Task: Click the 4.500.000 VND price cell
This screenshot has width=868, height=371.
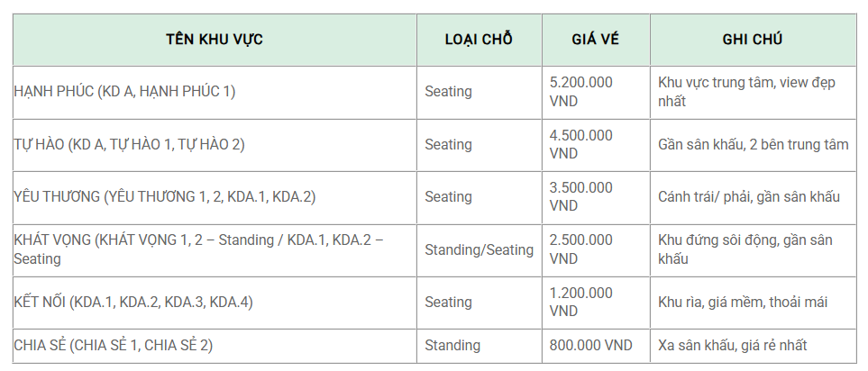Action: [x=596, y=145]
